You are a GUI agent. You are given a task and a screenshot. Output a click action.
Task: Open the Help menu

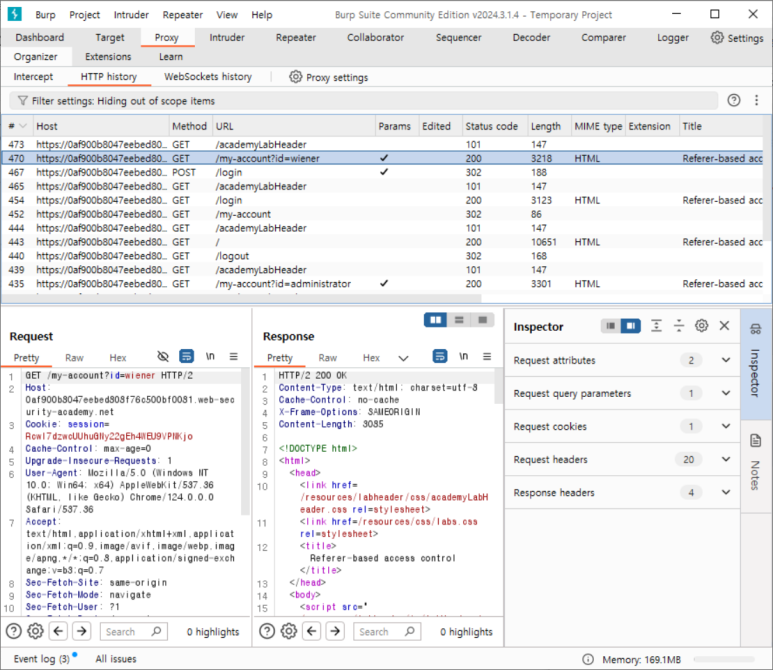(262, 15)
